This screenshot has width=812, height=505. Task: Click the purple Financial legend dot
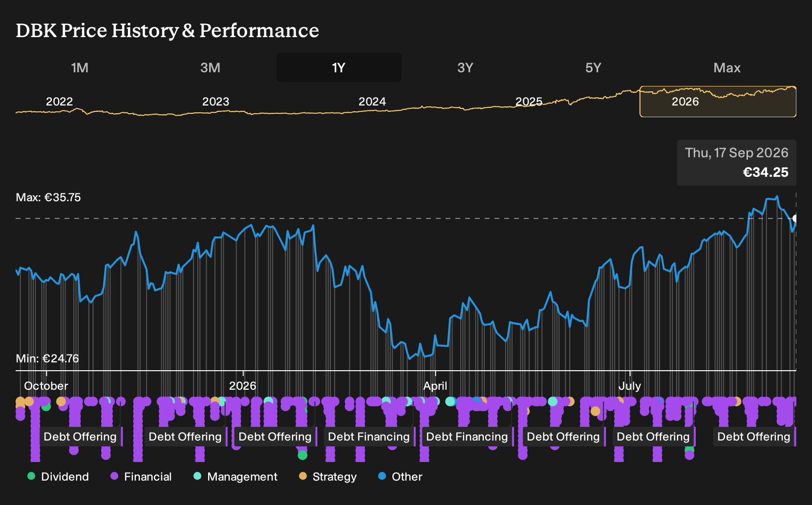[114, 476]
